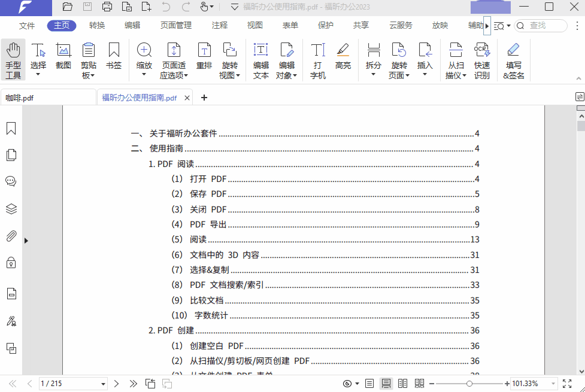Click the Redo arrow
Image resolution: width=585 pixels, height=392 pixels.
(x=186, y=7)
